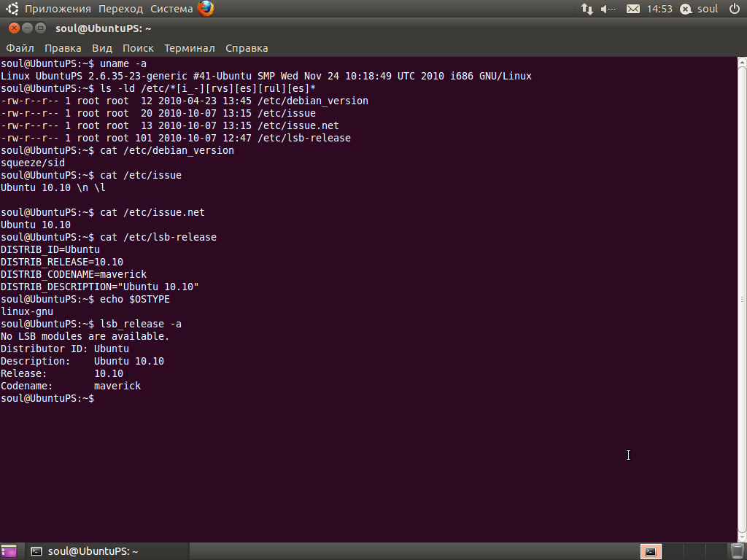
Task: Open the Терминал menu
Action: (190, 48)
